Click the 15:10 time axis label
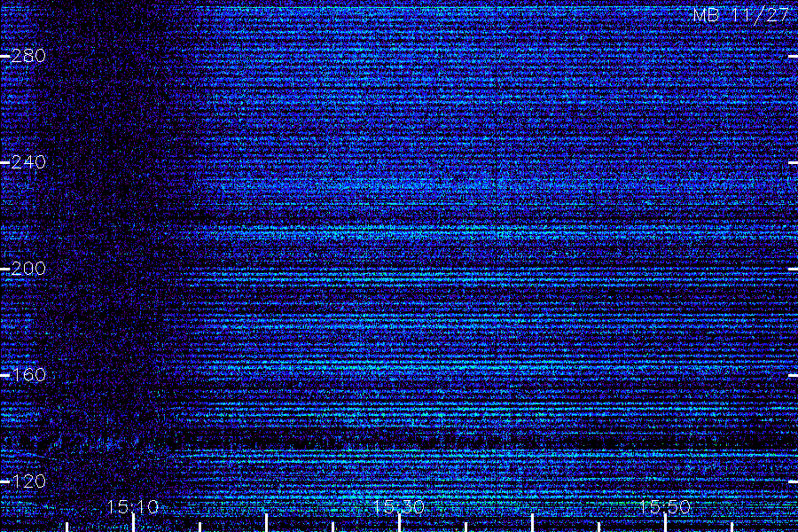Screen dimensions: 798x532 point(133,506)
